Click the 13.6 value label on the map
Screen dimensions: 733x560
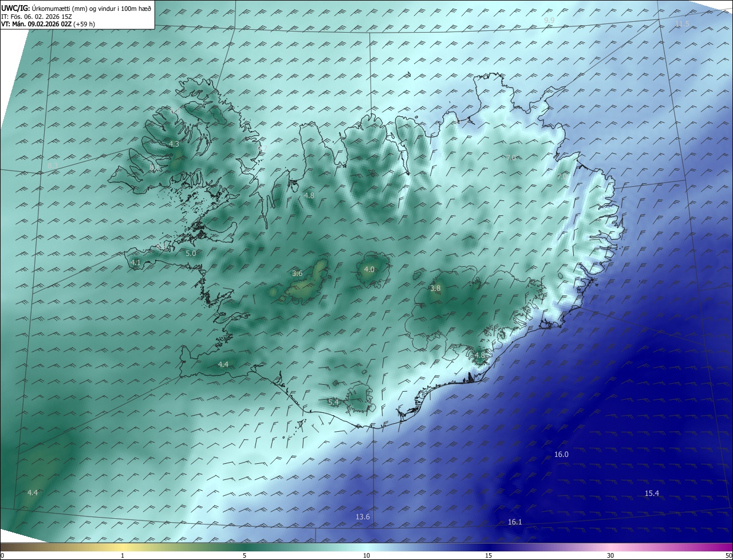[x=362, y=517]
